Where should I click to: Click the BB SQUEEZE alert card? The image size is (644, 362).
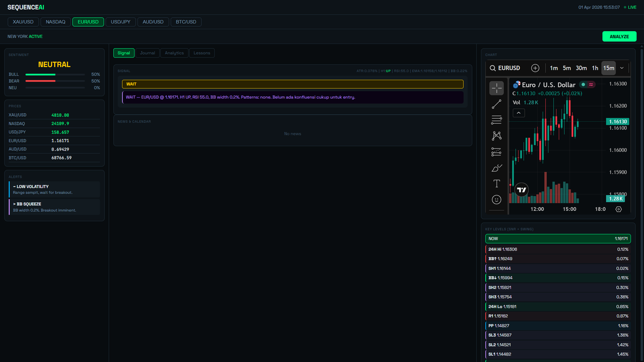tap(54, 207)
